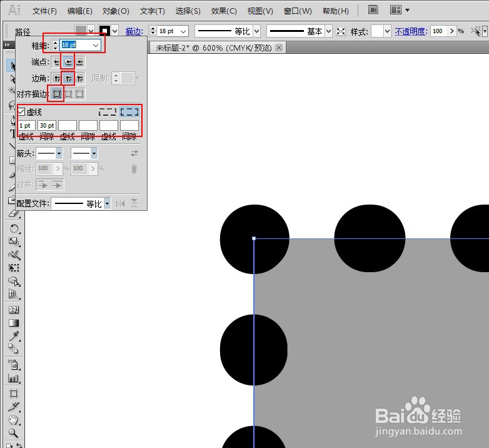Open end arrowhead dropdown

(x=94, y=153)
